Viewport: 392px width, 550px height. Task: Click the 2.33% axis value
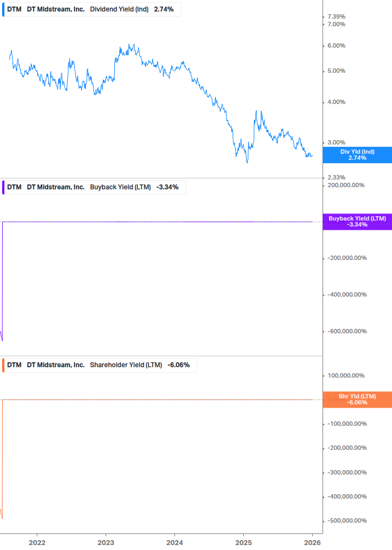coord(336,177)
